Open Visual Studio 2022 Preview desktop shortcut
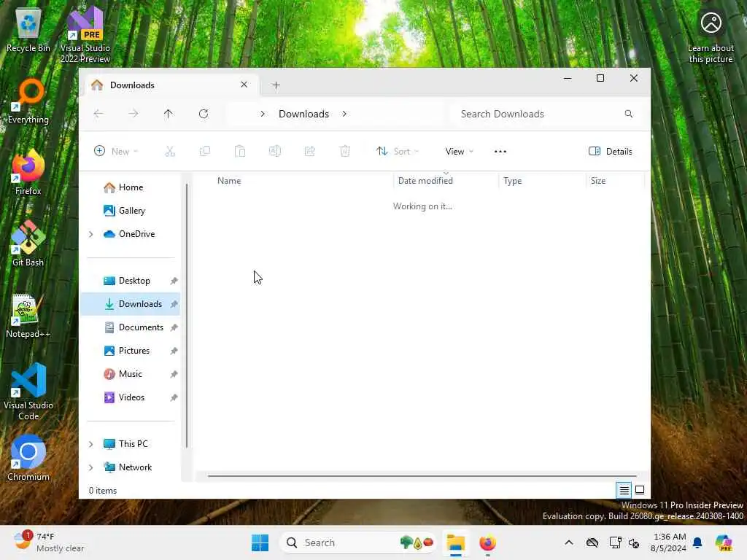Screen dimensions: 747x560 point(85,34)
